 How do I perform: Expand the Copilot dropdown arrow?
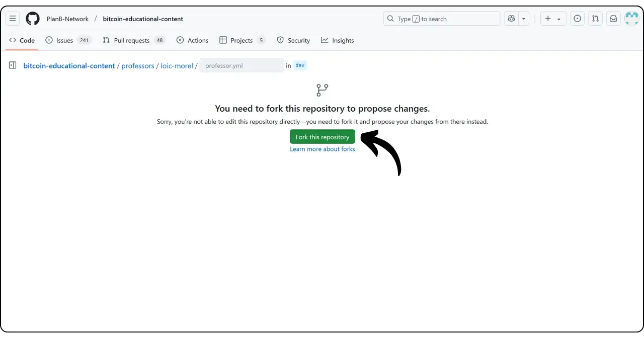coord(524,19)
